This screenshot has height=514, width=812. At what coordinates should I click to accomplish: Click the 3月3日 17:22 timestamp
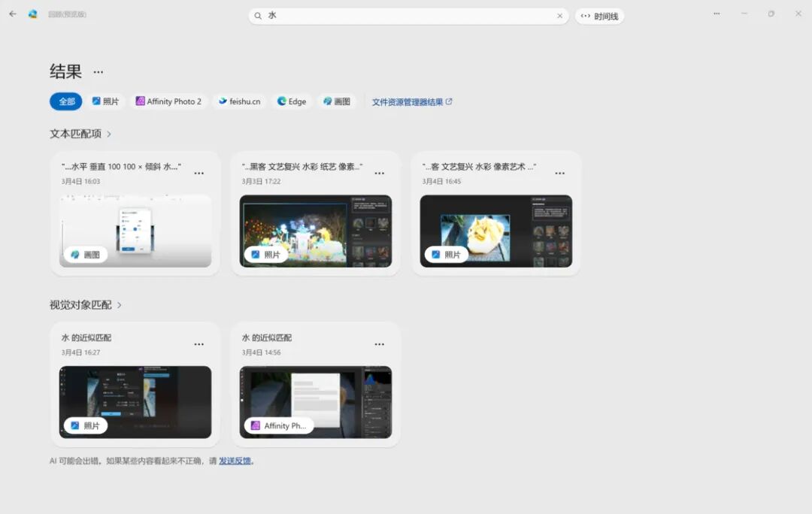[x=261, y=181]
